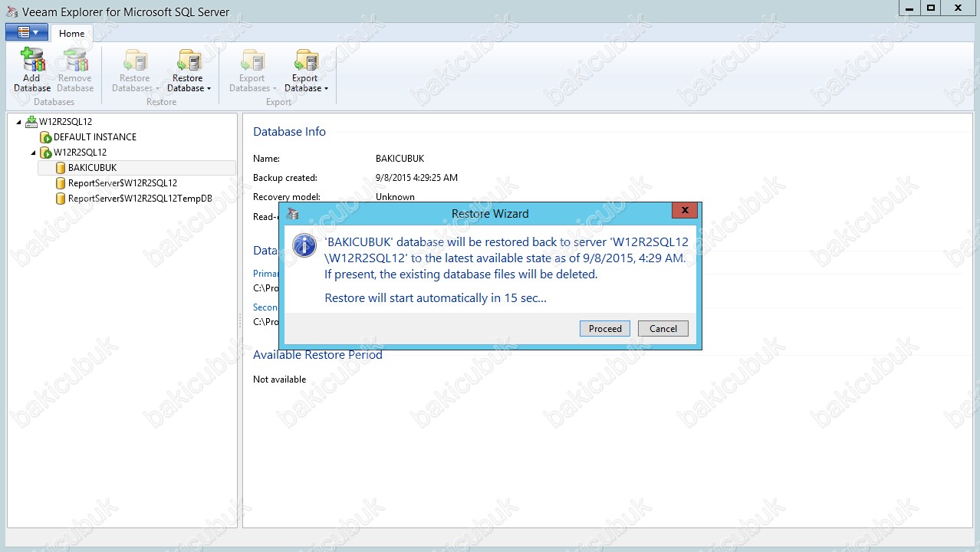Viewport: 980px width, 552px height.
Task: Open the Export Databases dropdown arrow
Action: (x=274, y=89)
